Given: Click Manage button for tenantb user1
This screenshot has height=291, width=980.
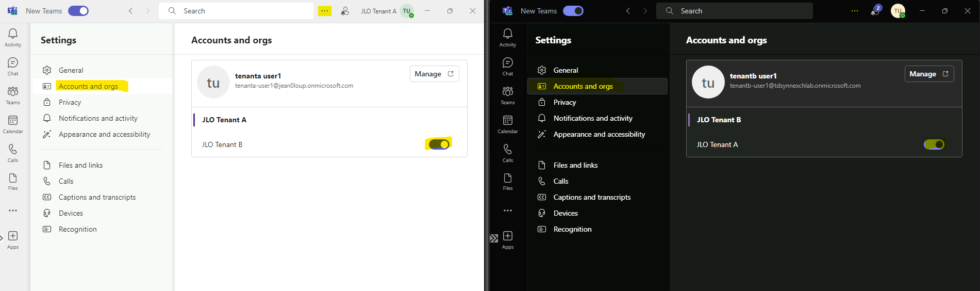Looking at the screenshot, I should click(929, 74).
